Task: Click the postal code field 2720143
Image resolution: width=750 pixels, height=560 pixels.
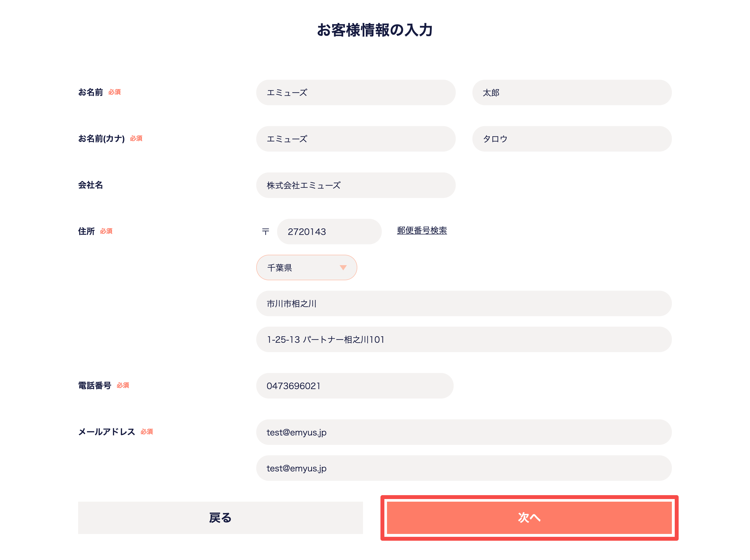Action: [329, 232]
